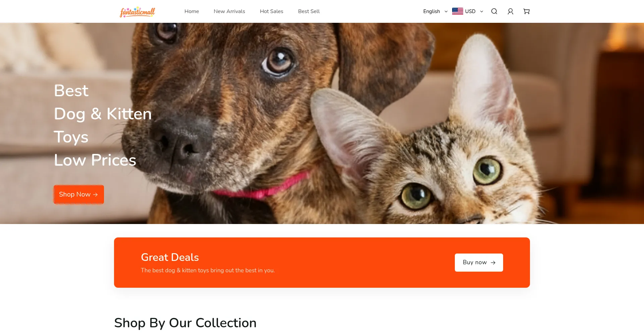Open the search magnifier icon
Screen dimensions: 644x333
click(494, 11)
